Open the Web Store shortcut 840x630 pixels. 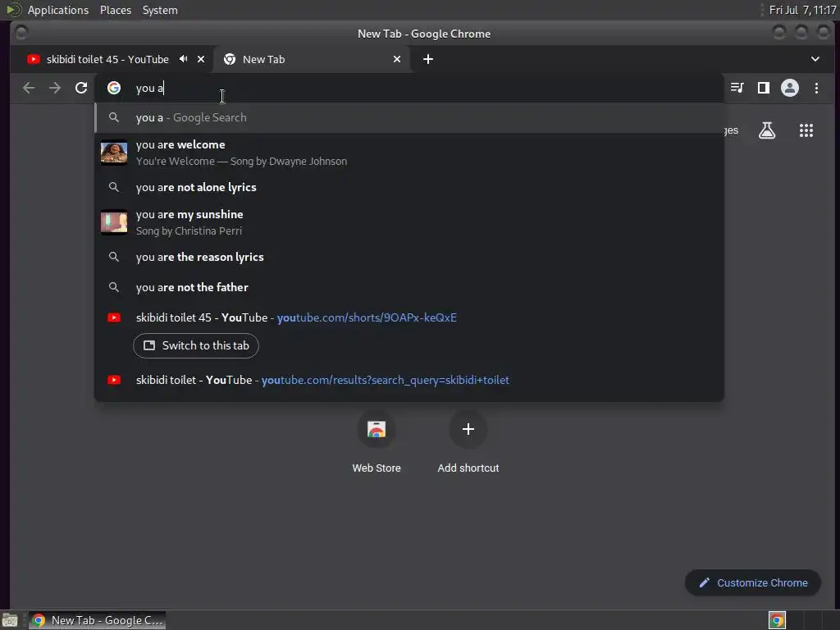coord(376,442)
